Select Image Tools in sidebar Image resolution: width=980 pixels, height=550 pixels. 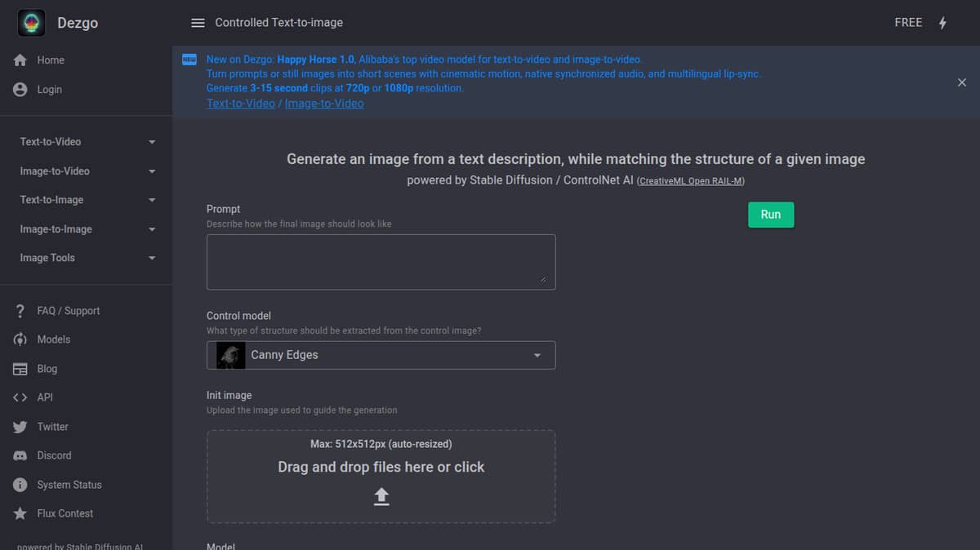click(47, 258)
